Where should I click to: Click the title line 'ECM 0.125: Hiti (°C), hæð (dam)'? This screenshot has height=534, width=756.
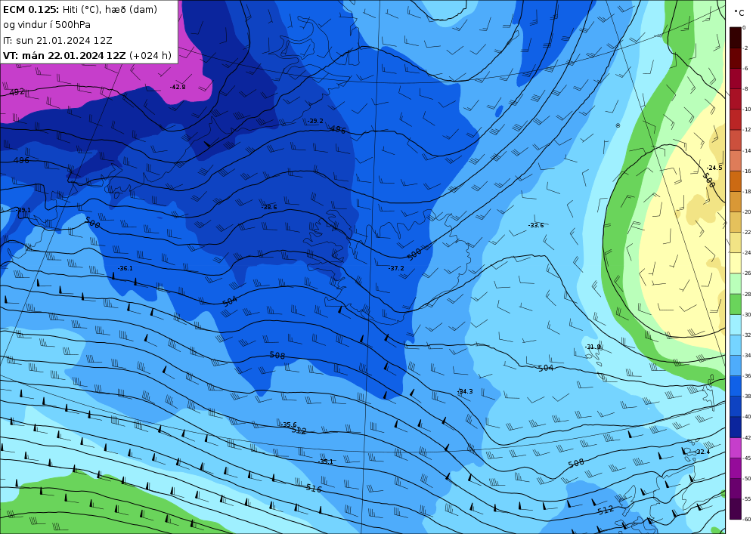point(80,9)
